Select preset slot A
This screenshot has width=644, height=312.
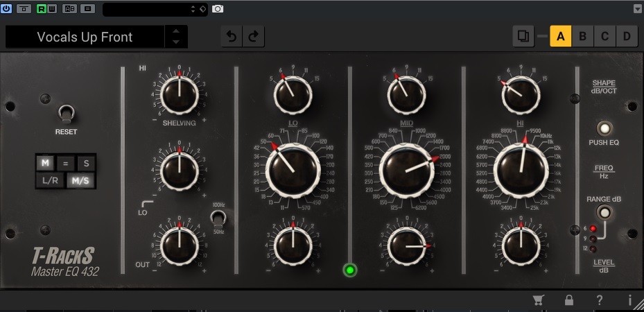pos(560,37)
